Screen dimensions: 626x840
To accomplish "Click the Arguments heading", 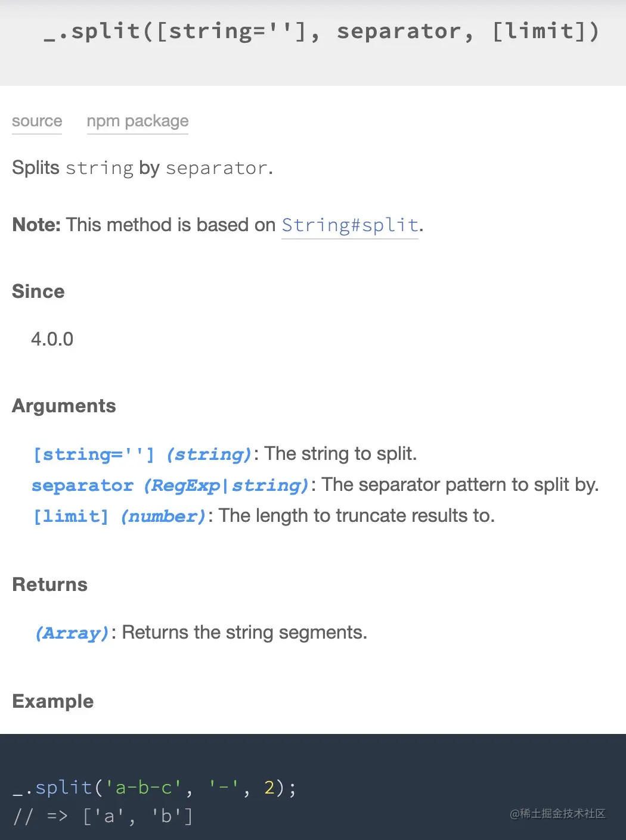I will (x=64, y=406).
